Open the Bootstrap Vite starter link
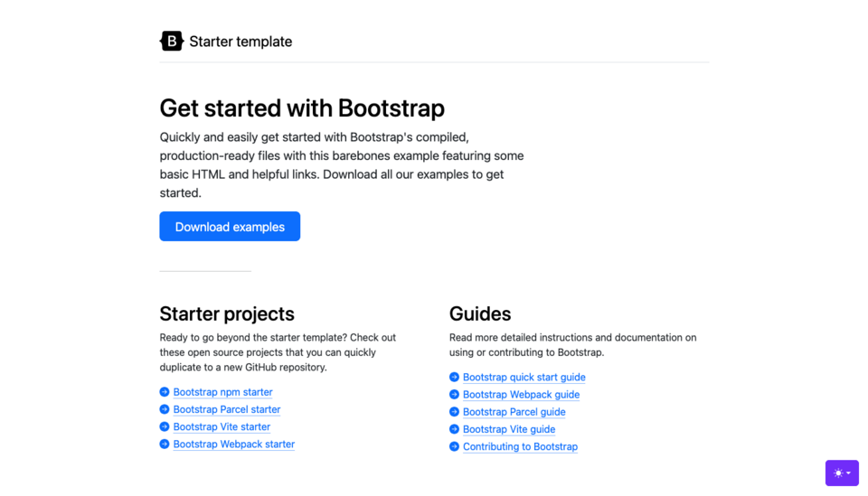The image size is (868, 496). click(222, 426)
